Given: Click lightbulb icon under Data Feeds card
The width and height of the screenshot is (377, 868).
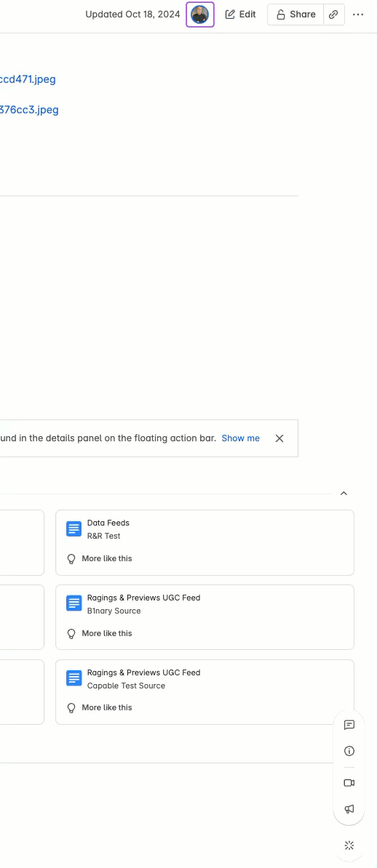Looking at the screenshot, I should click(x=71, y=558).
